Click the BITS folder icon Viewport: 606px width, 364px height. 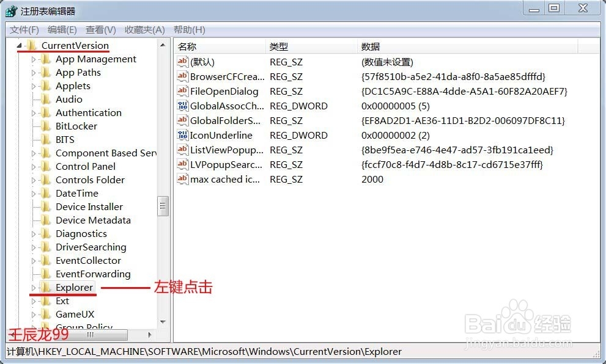(x=46, y=140)
